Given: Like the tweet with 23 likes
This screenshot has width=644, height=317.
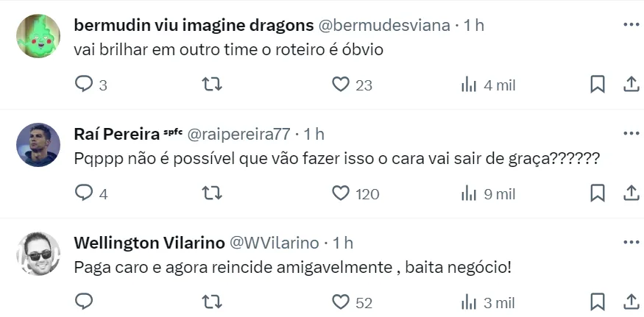Looking at the screenshot, I should tap(340, 85).
